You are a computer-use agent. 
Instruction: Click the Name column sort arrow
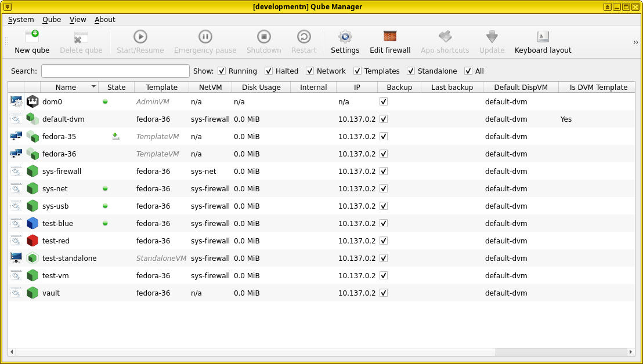click(94, 87)
